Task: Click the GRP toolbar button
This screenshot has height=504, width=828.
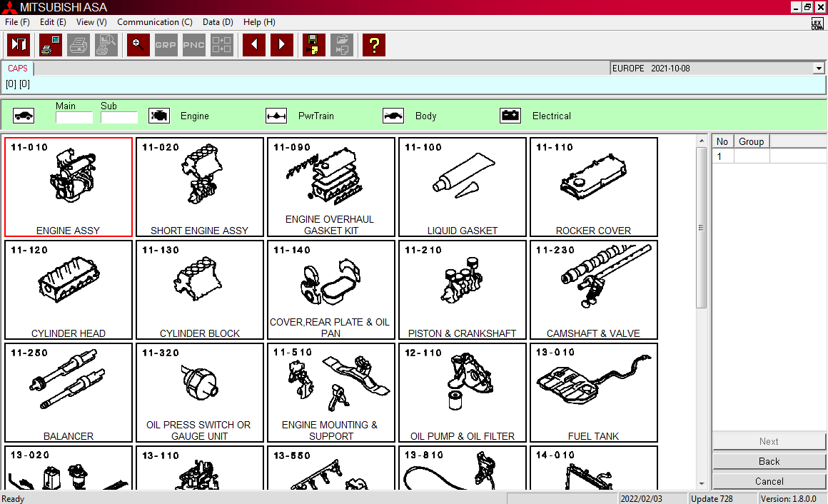Action: click(166, 45)
